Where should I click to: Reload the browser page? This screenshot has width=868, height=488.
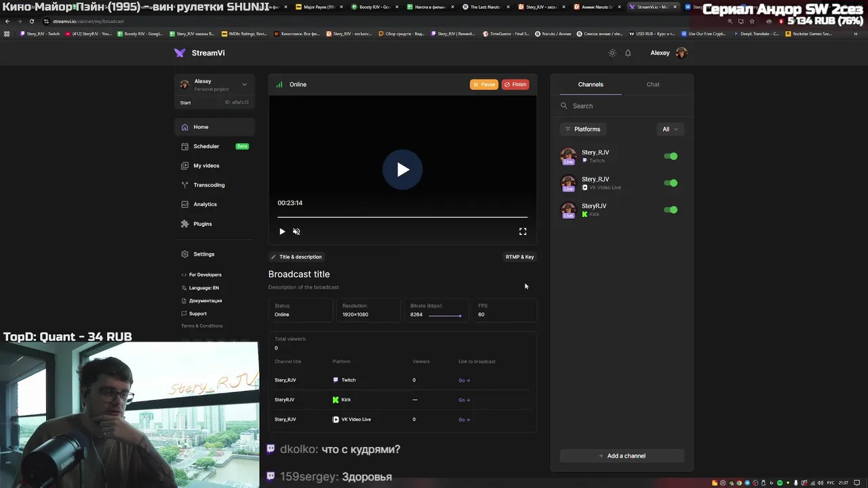pos(31,21)
